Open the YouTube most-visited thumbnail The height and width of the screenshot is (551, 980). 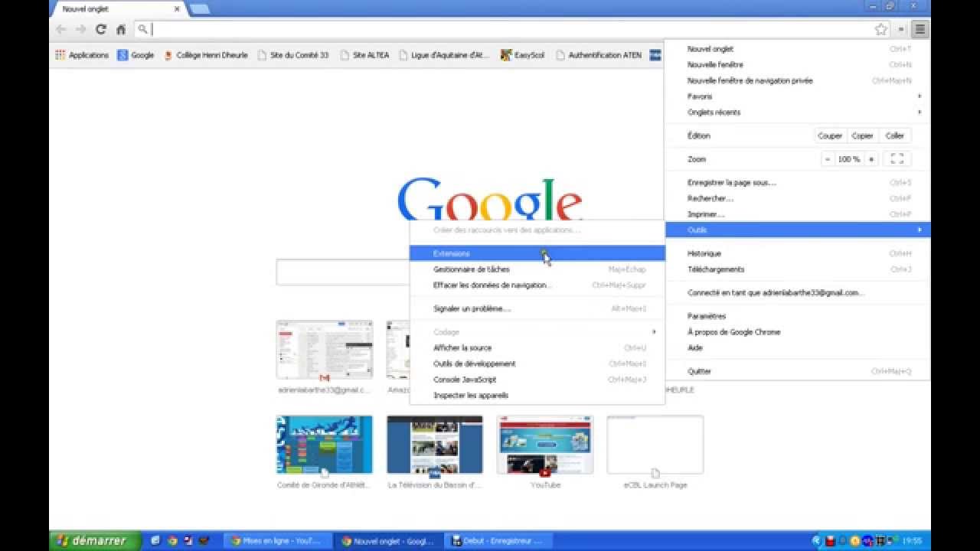point(545,445)
